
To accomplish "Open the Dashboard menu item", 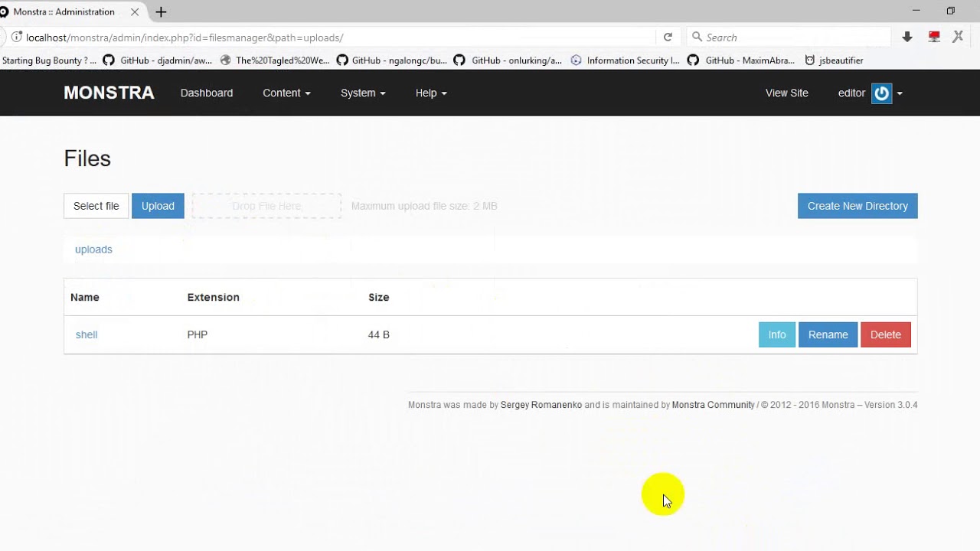I will pos(207,93).
